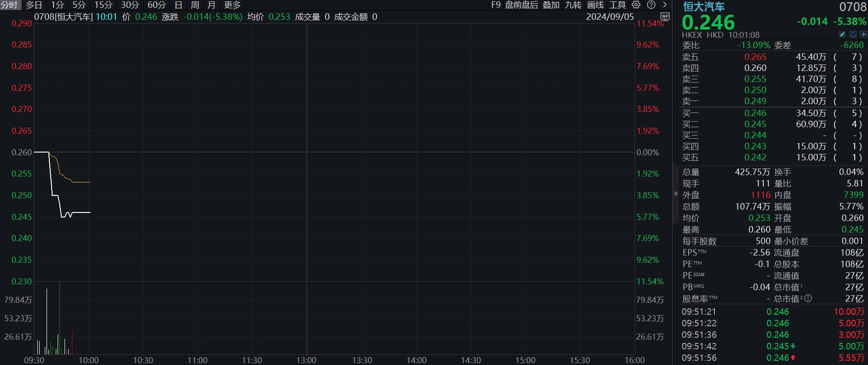Click the PB value -0.04
The height and width of the screenshot is (365, 868).
pos(760,287)
